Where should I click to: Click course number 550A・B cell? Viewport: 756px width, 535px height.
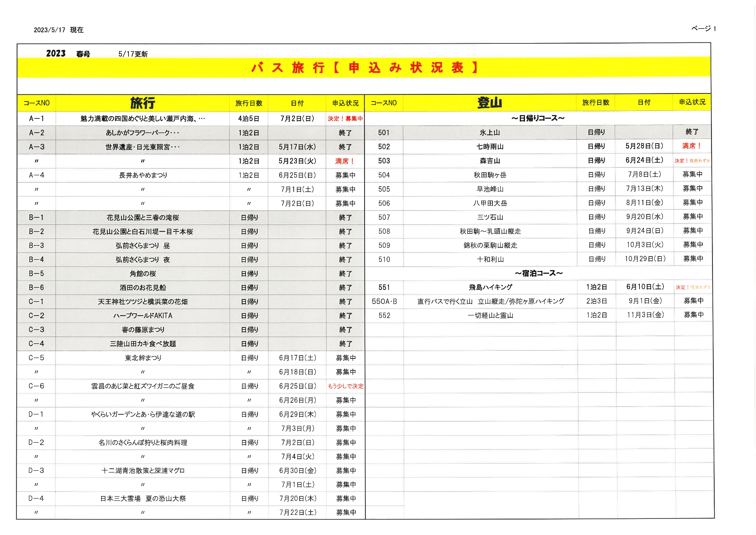[x=384, y=302]
